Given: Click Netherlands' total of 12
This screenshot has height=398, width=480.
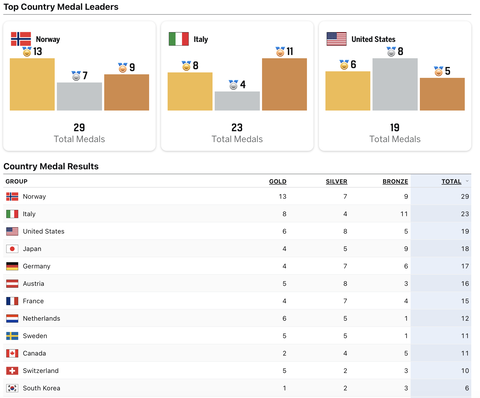Looking at the screenshot, I should tap(465, 318).
